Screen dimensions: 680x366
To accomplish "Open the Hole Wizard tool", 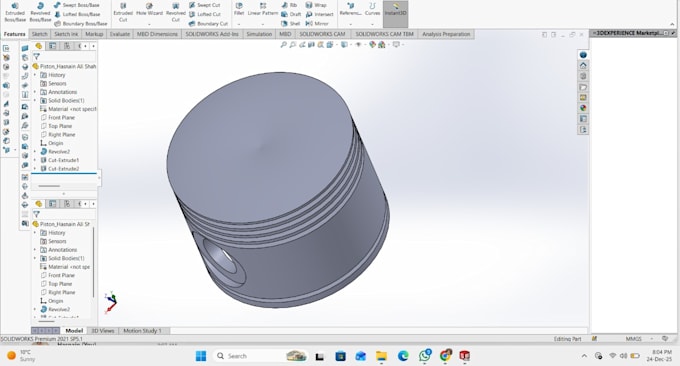I will pos(149,10).
